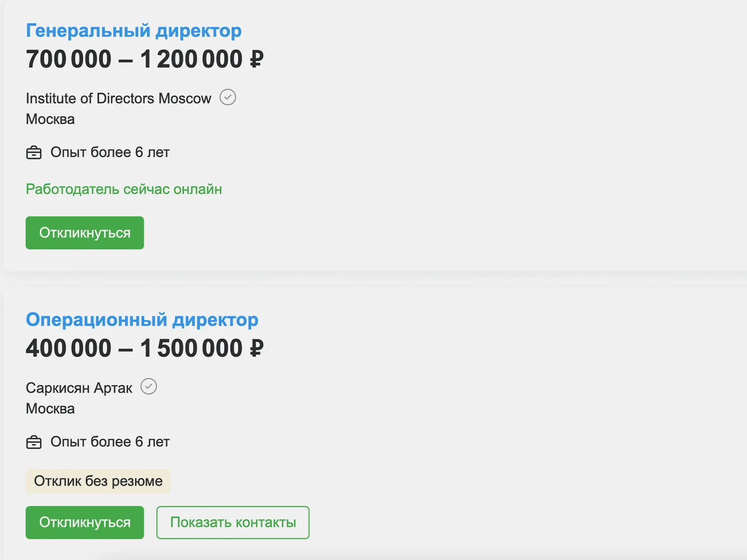Click Москва under Саркисян Артак

point(50,409)
